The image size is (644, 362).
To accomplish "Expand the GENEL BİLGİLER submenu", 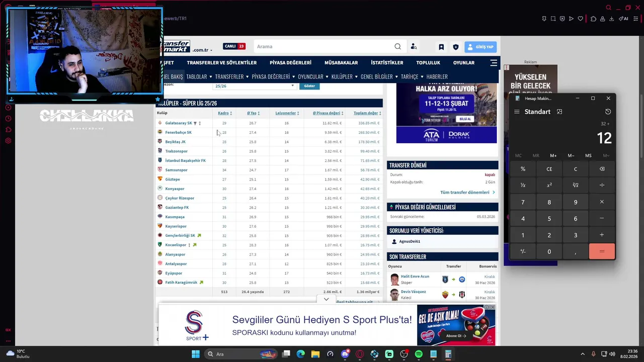I will coord(396,77).
